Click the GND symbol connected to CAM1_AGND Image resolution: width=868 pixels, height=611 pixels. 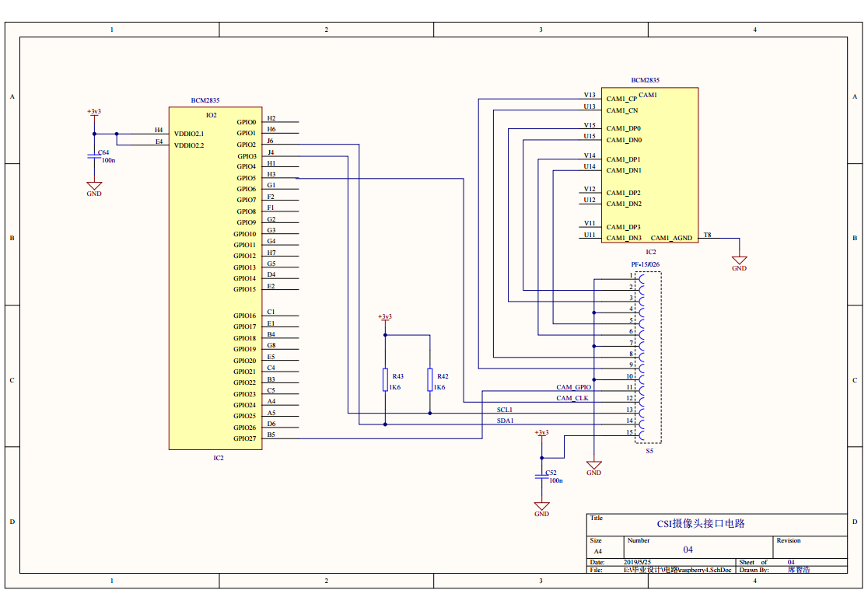(x=739, y=264)
